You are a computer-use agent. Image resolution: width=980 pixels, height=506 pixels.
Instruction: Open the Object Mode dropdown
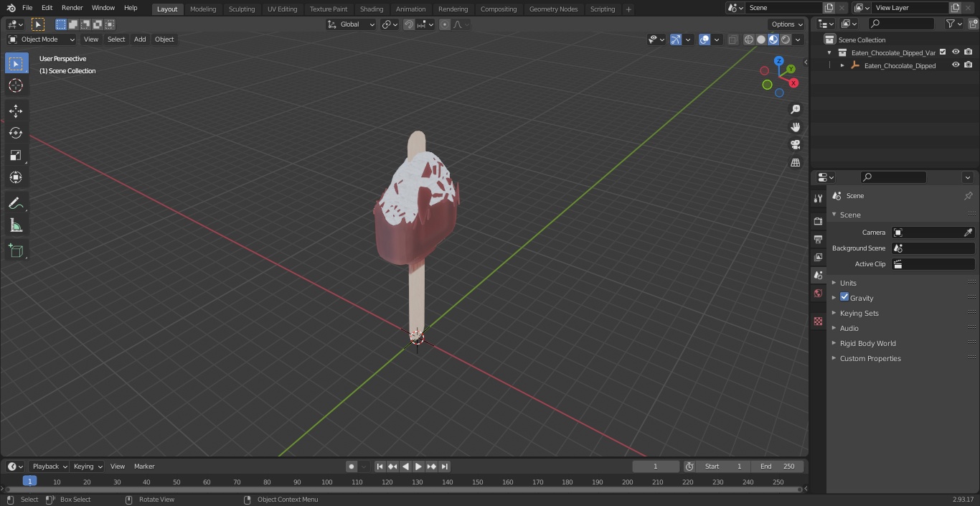(42, 39)
